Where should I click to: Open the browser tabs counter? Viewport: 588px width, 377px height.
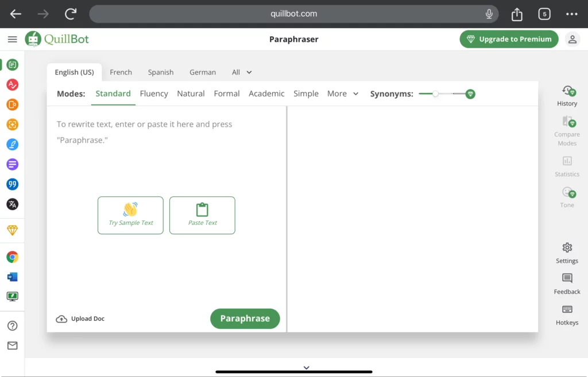click(544, 14)
